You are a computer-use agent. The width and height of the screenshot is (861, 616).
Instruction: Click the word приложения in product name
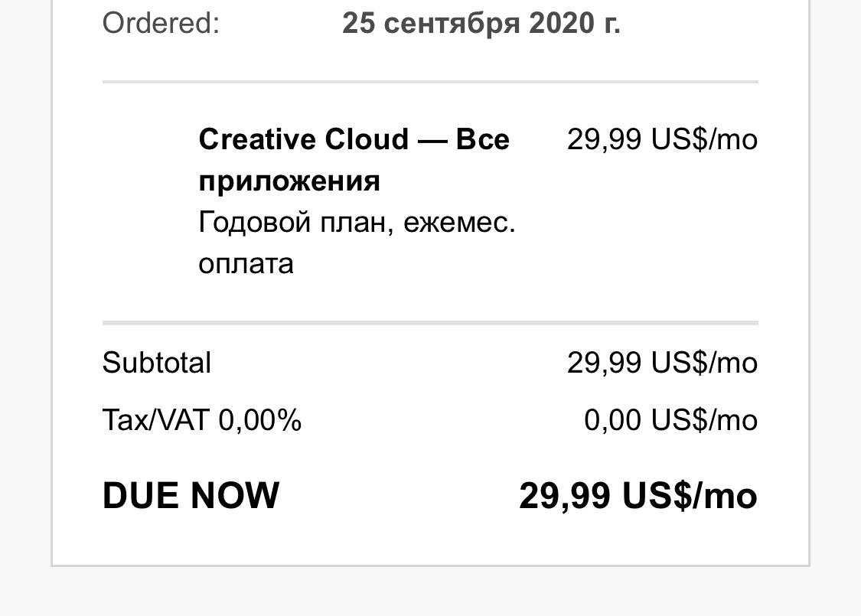(x=289, y=181)
